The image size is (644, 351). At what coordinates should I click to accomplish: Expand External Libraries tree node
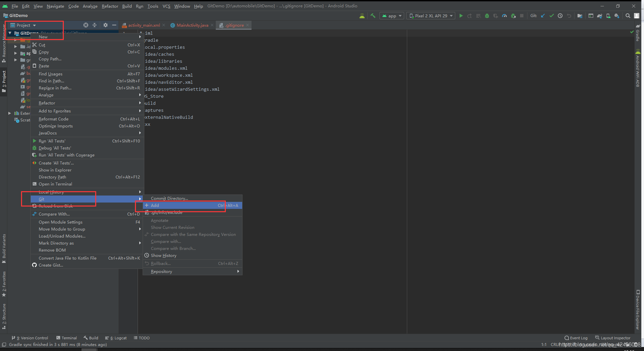coord(10,113)
